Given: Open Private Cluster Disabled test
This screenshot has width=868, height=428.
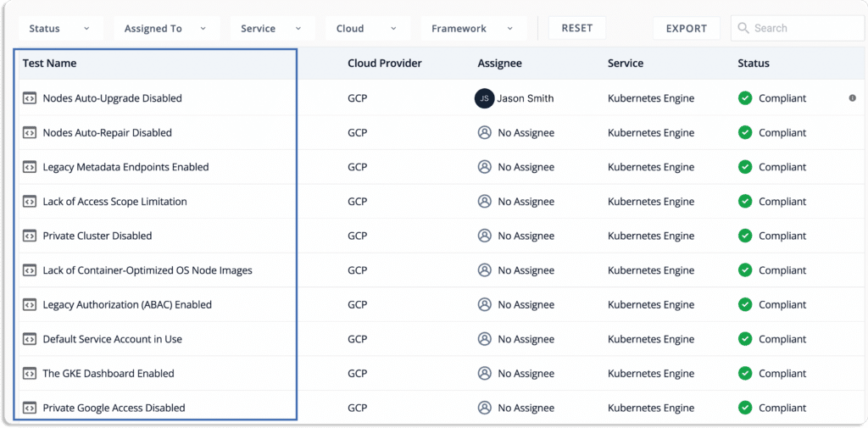Looking at the screenshot, I should pos(97,236).
